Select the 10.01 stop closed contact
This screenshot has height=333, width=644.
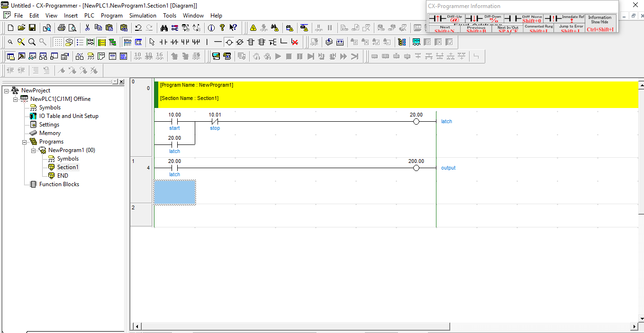215,121
